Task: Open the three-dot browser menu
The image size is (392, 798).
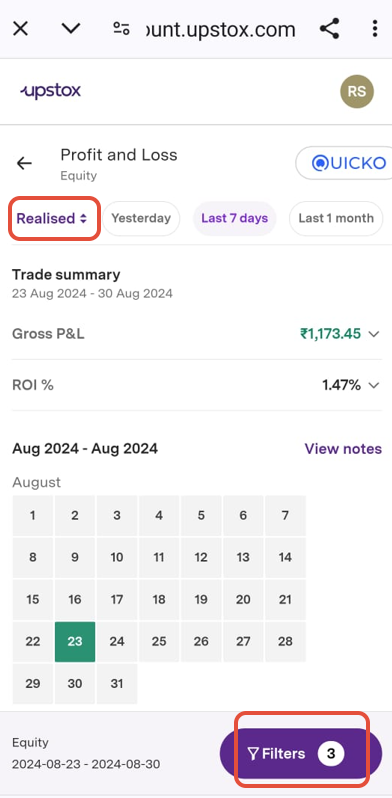Action: click(x=375, y=28)
